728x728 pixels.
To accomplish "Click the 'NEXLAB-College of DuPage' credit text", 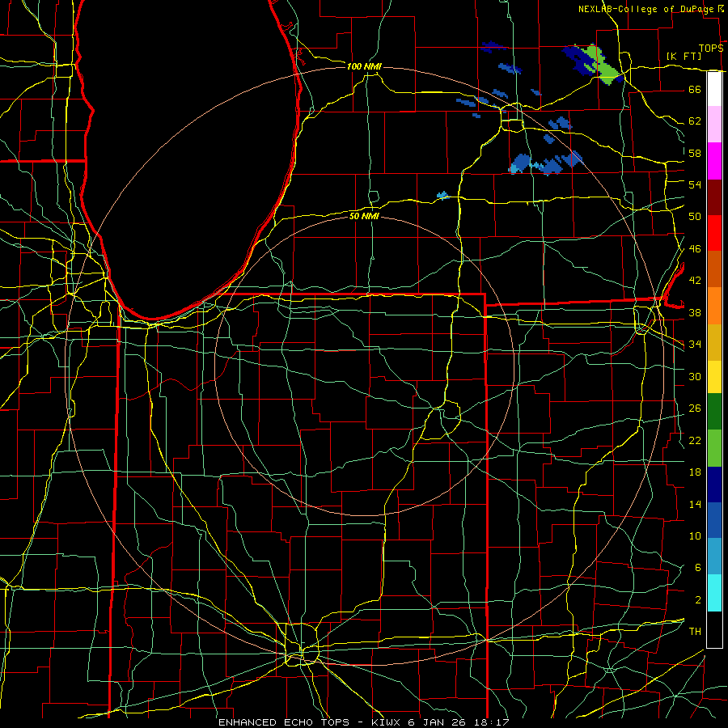I will [647, 9].
